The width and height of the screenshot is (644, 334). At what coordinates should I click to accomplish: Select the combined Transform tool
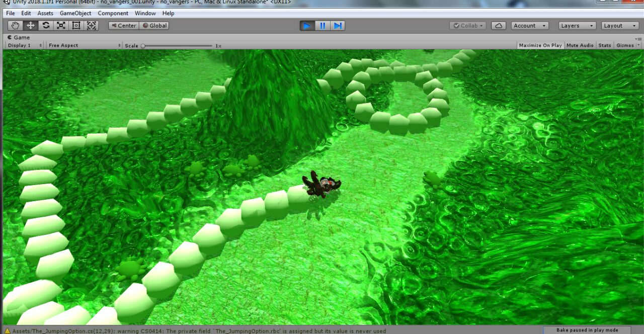[x=91, y=26]
